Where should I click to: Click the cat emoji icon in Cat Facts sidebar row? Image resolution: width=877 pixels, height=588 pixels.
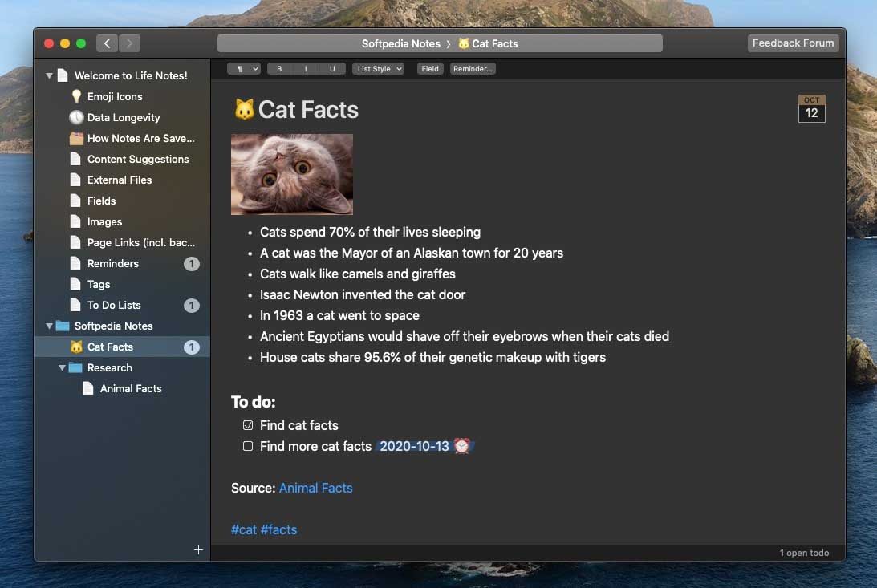click(76, 347)
